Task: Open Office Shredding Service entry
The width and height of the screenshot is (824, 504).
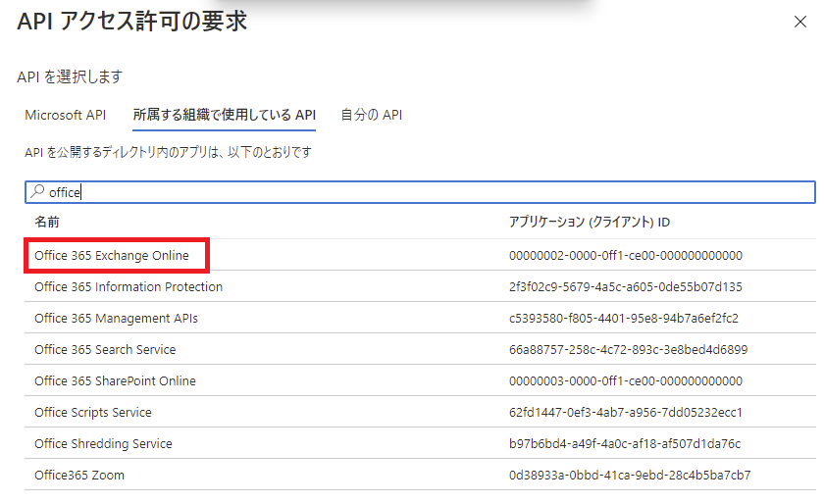Action: pos(103,444)
